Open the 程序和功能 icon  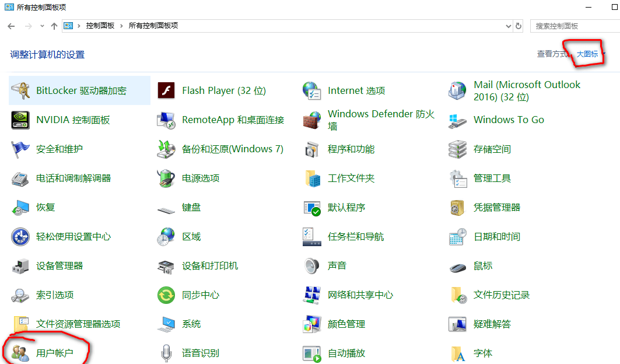(312, 149)
